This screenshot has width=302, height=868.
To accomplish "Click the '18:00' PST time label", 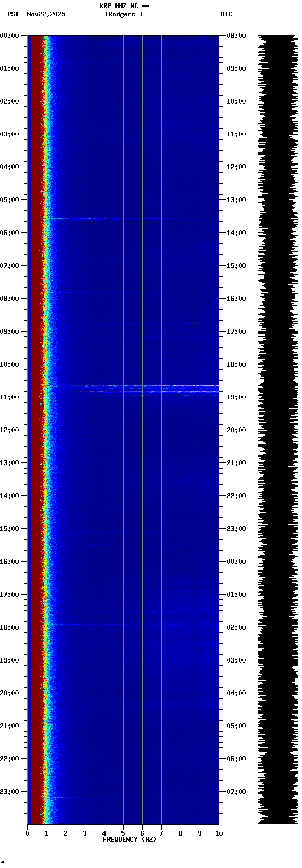I will click(9, 627).
